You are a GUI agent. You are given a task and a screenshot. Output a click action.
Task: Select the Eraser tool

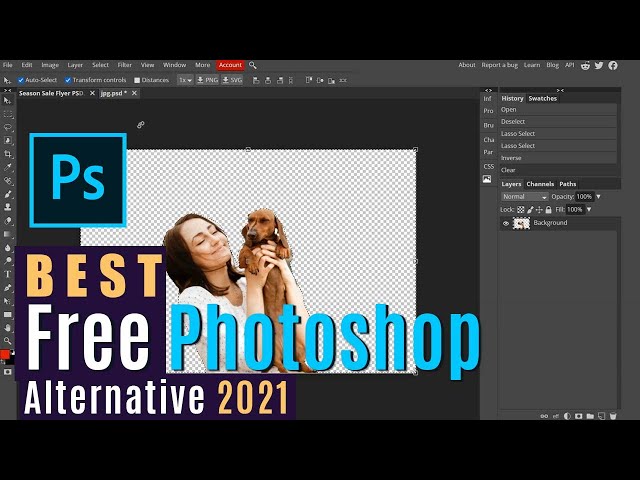8,221
